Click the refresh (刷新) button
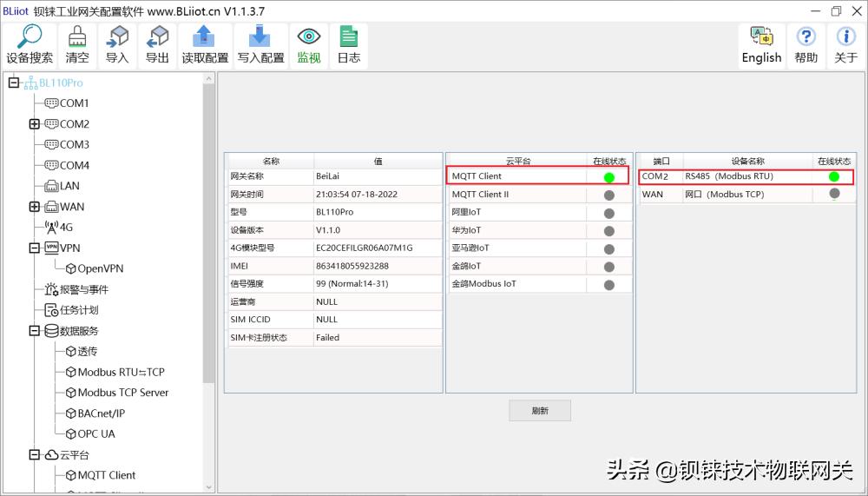Screen dimensions: 868x496 coord(540,411)
